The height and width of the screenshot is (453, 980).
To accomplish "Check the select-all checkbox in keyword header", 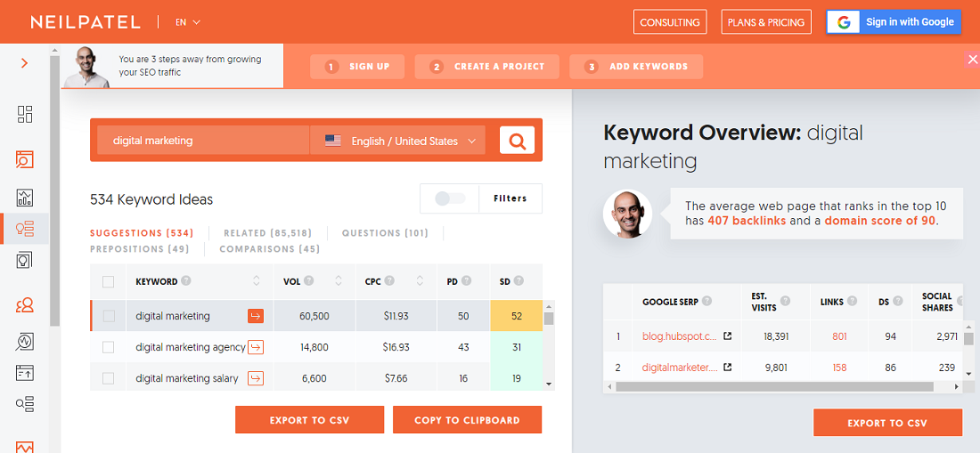I will coord(108,281).
